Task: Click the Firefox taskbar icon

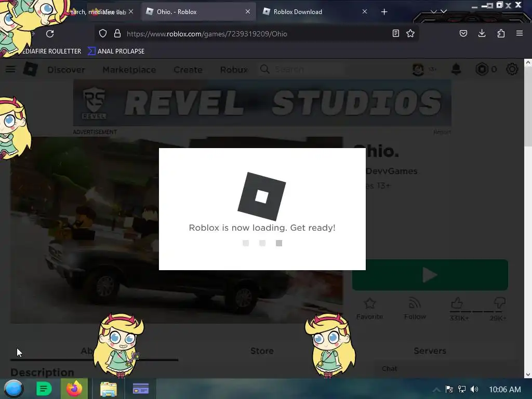Action: (74, 389)
